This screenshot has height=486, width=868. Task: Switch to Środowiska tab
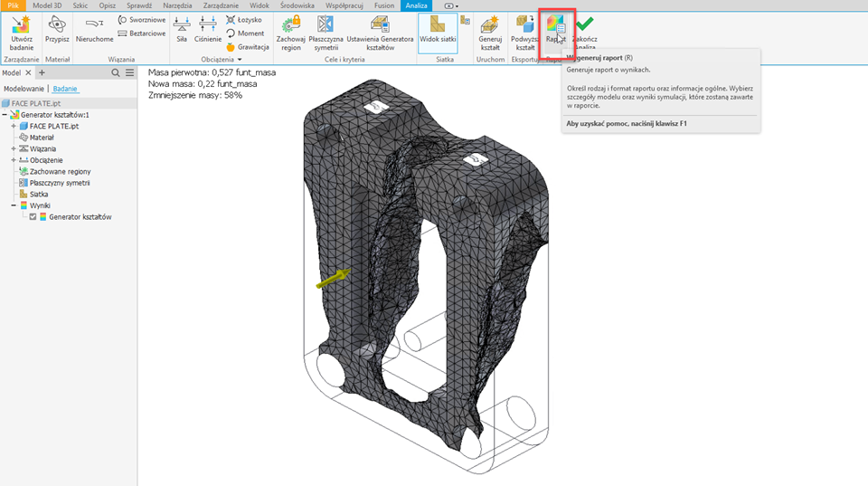click(297, 5)
